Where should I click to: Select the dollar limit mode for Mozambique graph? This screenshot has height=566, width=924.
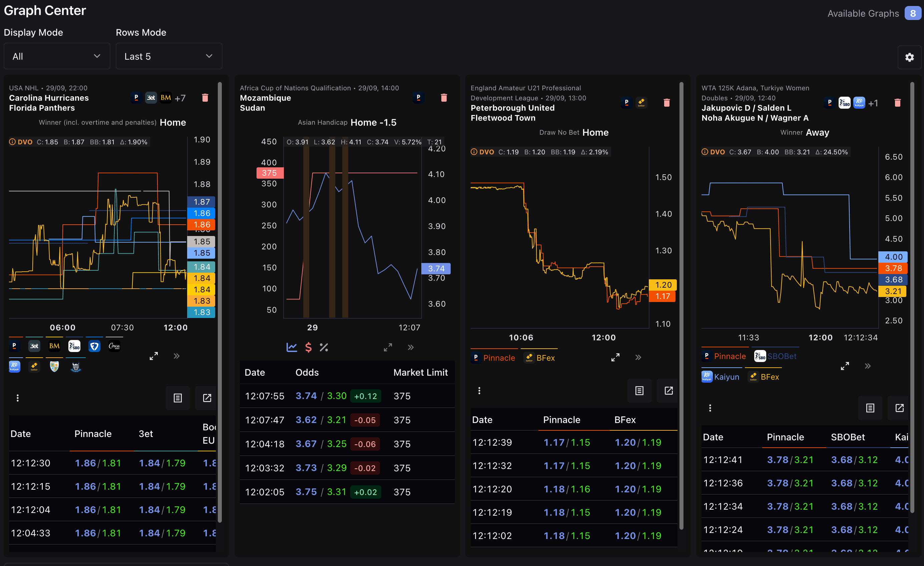tap(308, 347)
